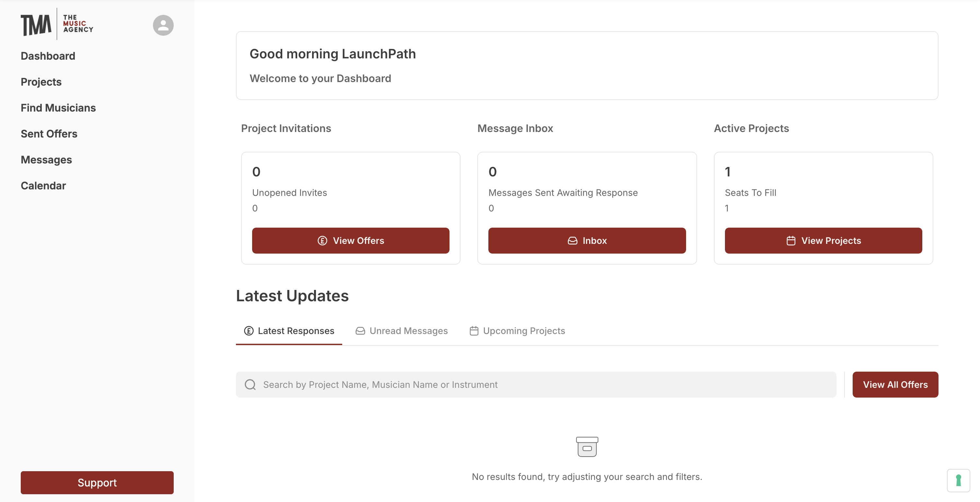980x502 pixels.
Task: Switch to the Unread Messages tab
Action: 408,331
